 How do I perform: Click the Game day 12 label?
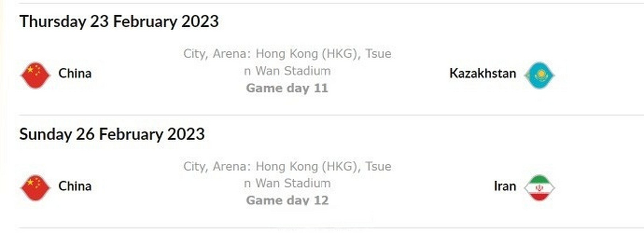pos(287,200)
